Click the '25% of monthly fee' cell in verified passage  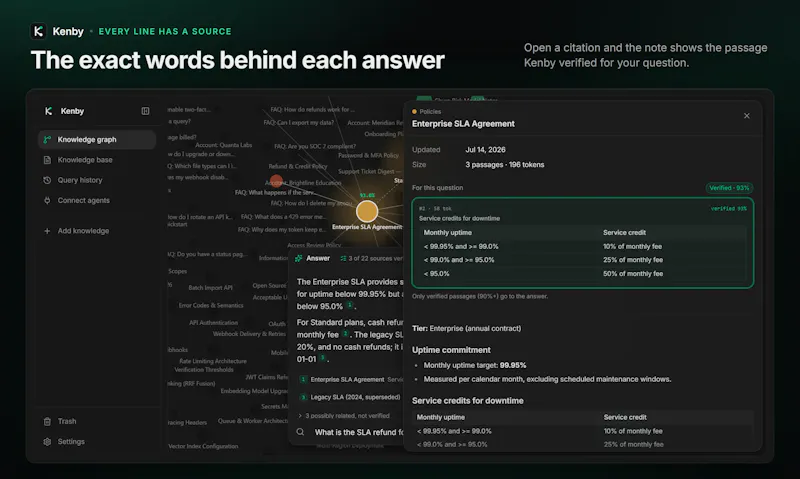633,260
